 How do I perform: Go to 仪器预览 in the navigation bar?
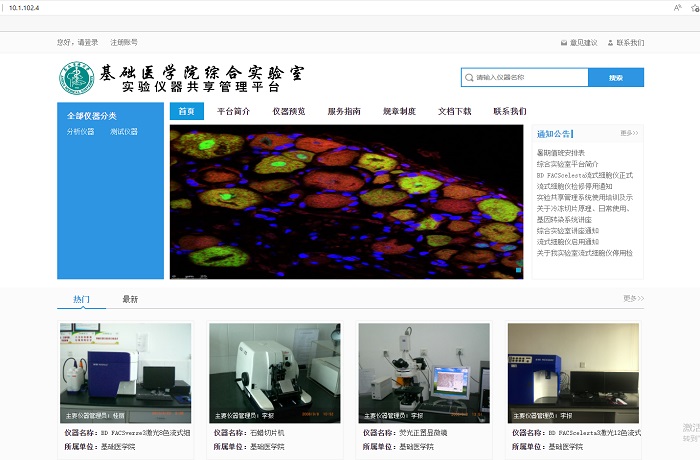(x=288, y=111)
